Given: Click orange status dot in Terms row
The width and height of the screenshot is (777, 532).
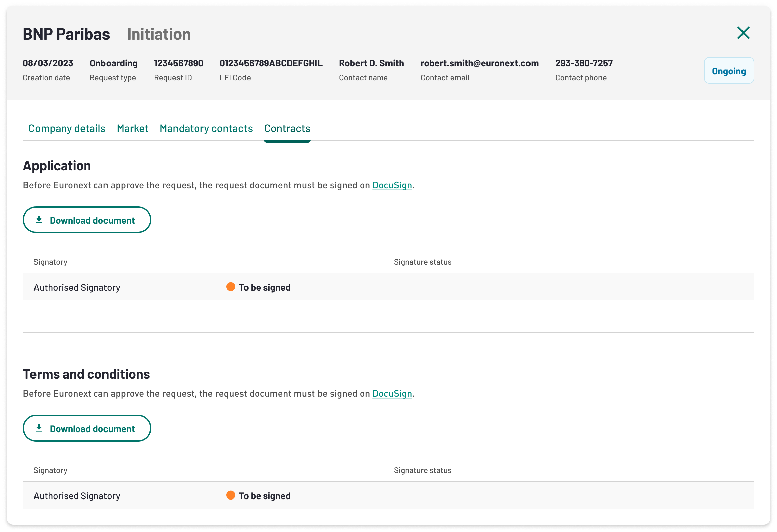Looking at the screenshot, I should click(x=231, y=495).
